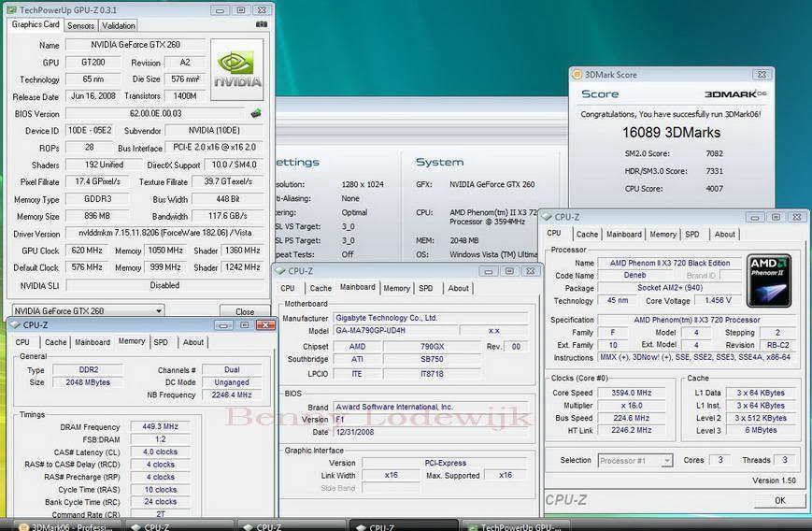Screen dimensions: 812x531
Task: Click the CPU-Z Memory window title icon
Action: (15, 324)
